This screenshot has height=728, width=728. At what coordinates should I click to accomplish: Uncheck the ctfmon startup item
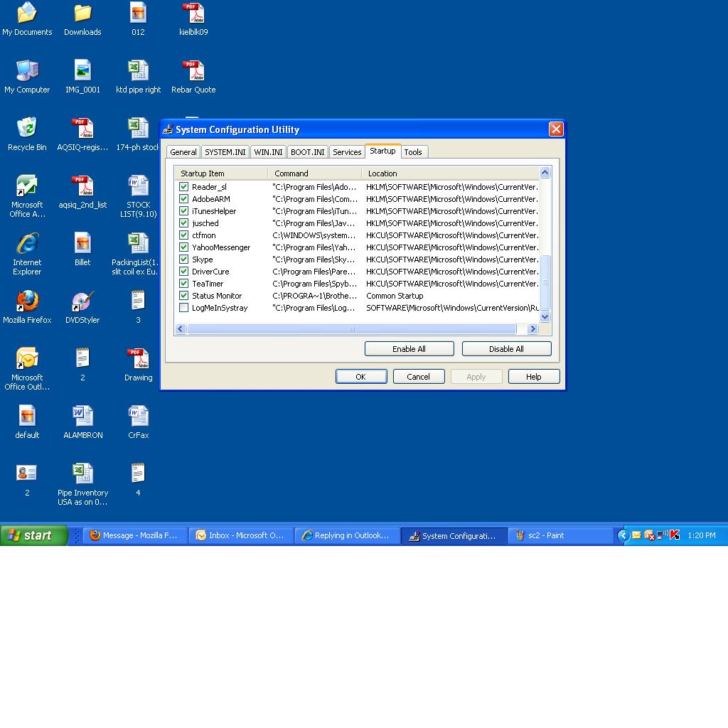(184, 235)
